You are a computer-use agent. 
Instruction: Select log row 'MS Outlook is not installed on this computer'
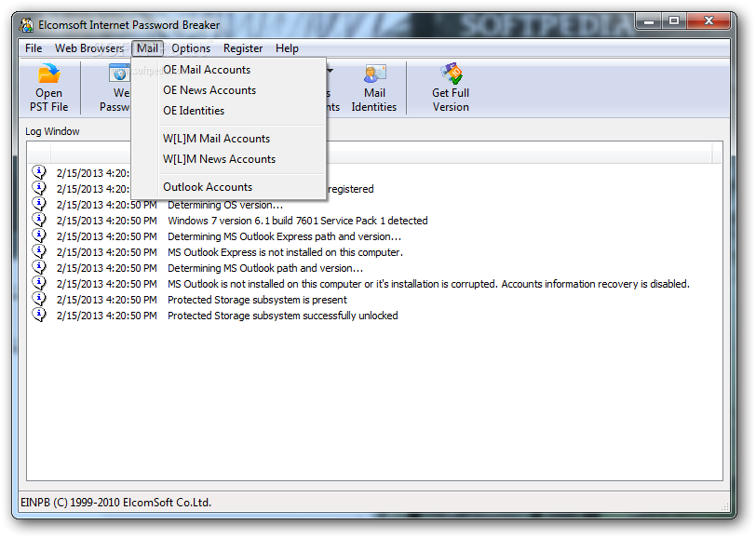coord(374,284)
